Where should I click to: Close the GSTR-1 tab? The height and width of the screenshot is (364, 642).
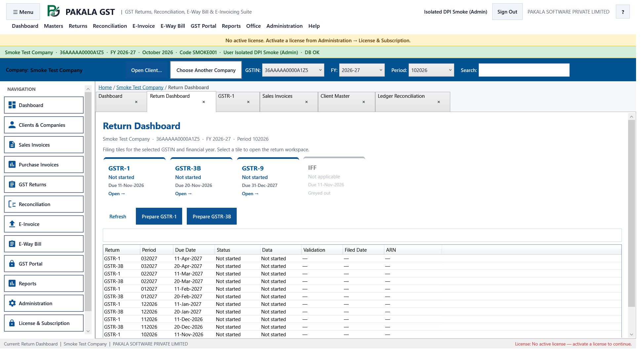[x=248, y=102]
